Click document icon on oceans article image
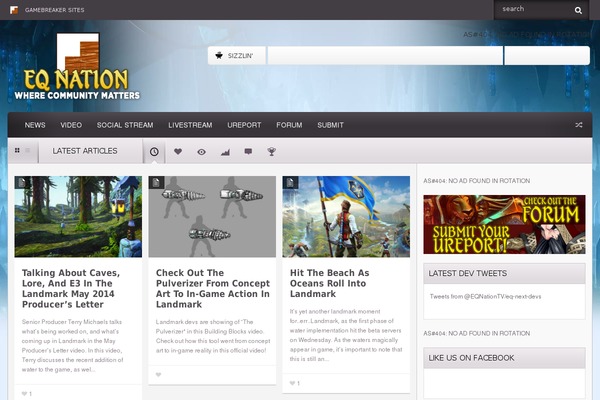This screenshot has width=600, height=400. (x=290, y=183)
